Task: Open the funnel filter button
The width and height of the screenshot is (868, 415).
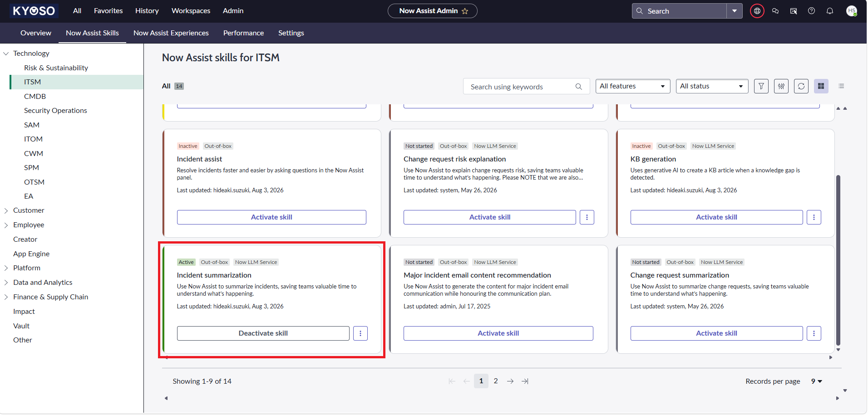Action: pos(761,86)
